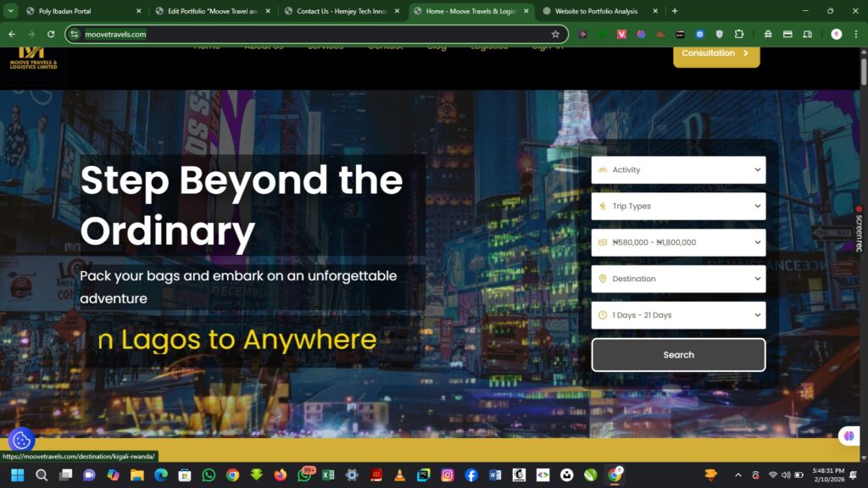Click the cookie settings icon

pos(21,440)
